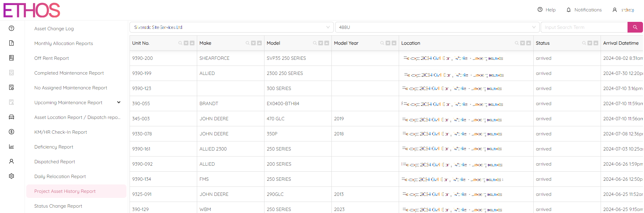Open the document file icon in sidebar
Viewport: 644px width, 213px height.
click(x=11, y=43)
